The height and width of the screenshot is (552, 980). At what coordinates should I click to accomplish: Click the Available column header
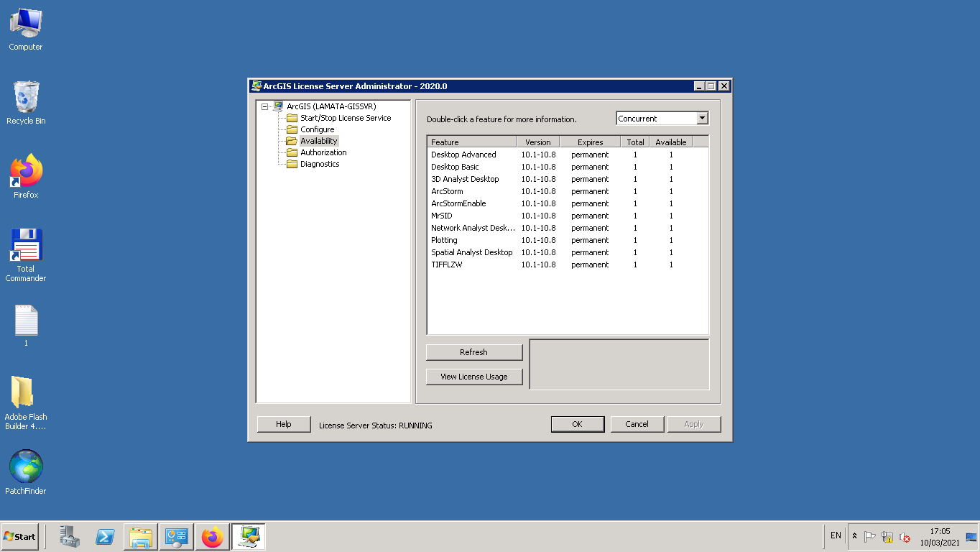click(x=671, y=142)
